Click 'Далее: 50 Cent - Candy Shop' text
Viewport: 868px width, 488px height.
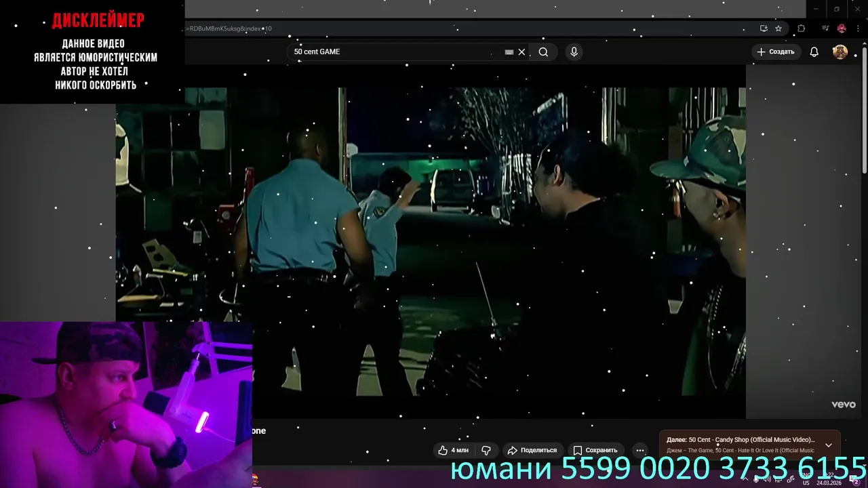coord(741,440)
